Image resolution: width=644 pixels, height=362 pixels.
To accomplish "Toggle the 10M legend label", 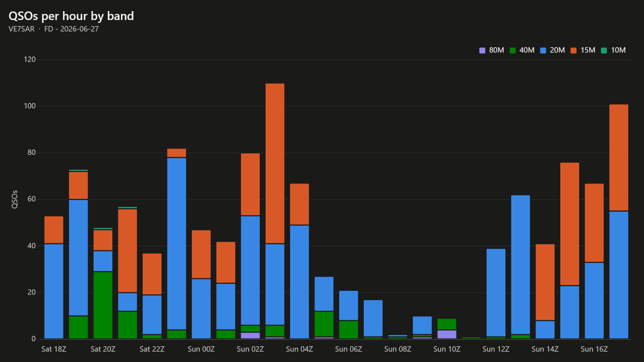I will (618, 50).
